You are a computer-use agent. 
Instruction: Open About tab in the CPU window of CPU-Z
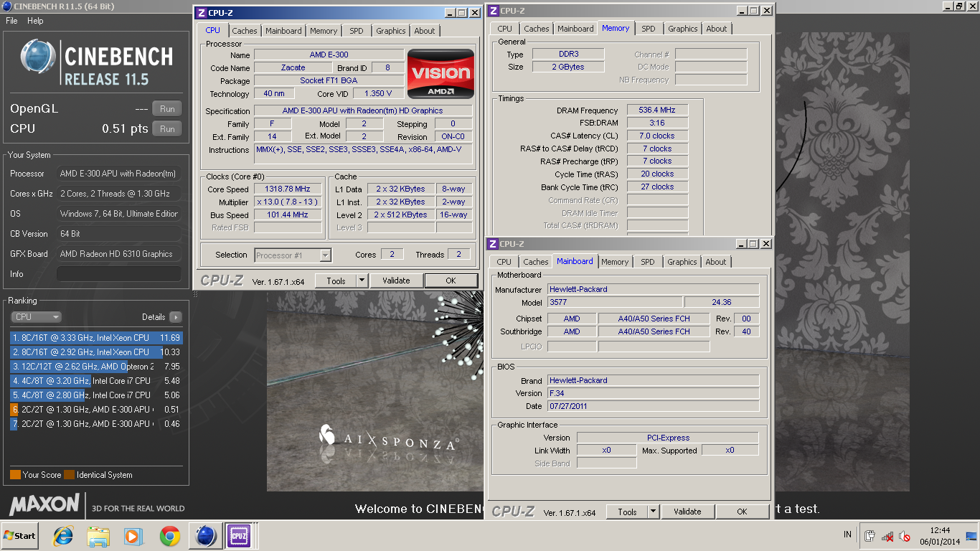(425, 31)
